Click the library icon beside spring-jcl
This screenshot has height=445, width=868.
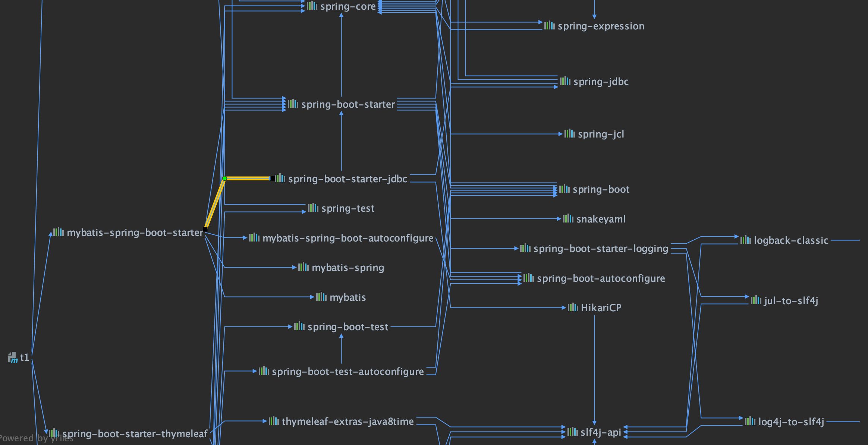569,133
